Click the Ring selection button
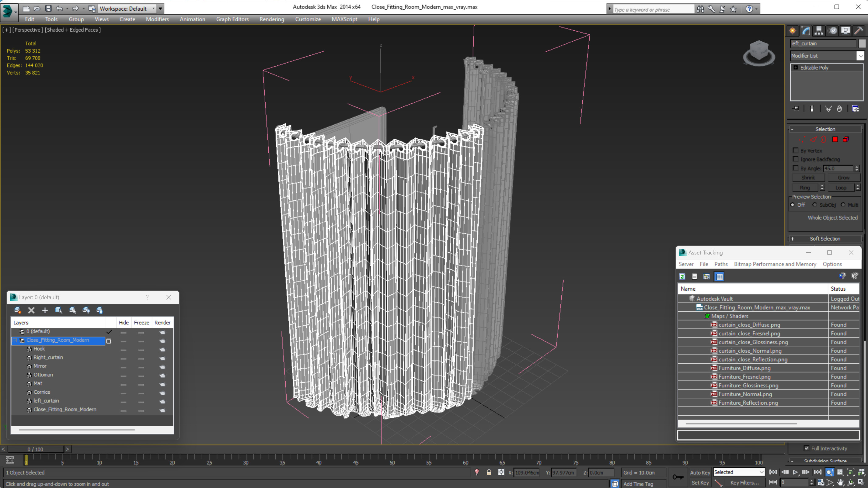The width and height of the screenshot is (868, 488). click(x=805, y=188)
